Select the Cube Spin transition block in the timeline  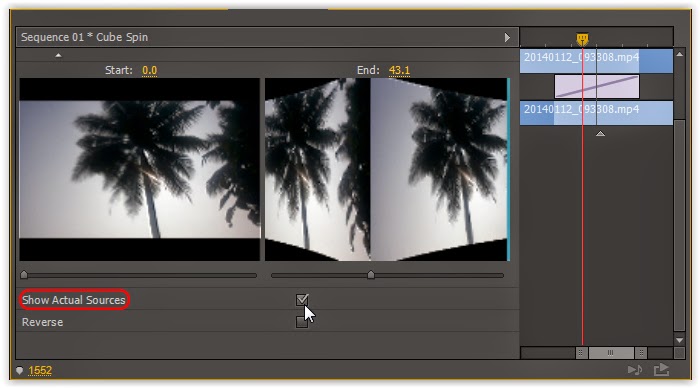coord(597,87)
